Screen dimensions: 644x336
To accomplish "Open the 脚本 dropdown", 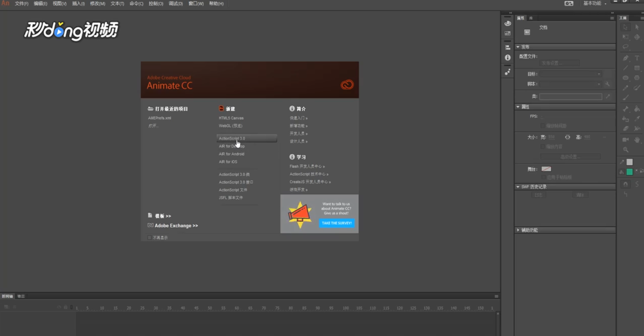I will pos(571,84).
